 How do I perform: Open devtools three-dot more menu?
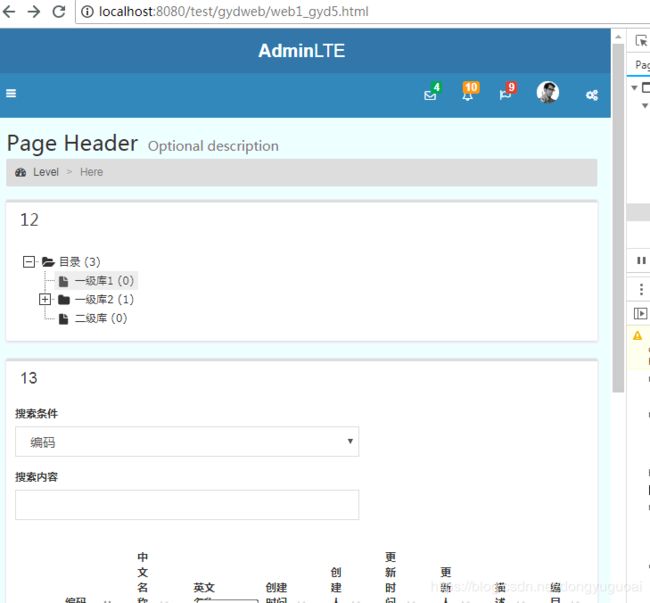click(x=641, y=289)
